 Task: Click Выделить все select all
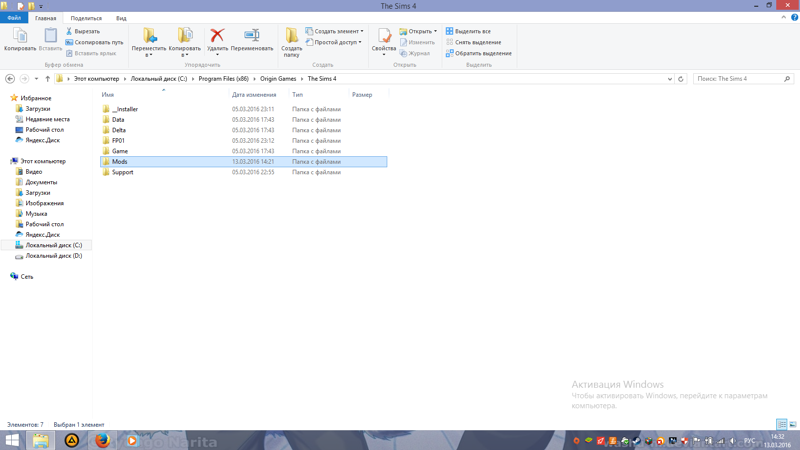(468, 31)
